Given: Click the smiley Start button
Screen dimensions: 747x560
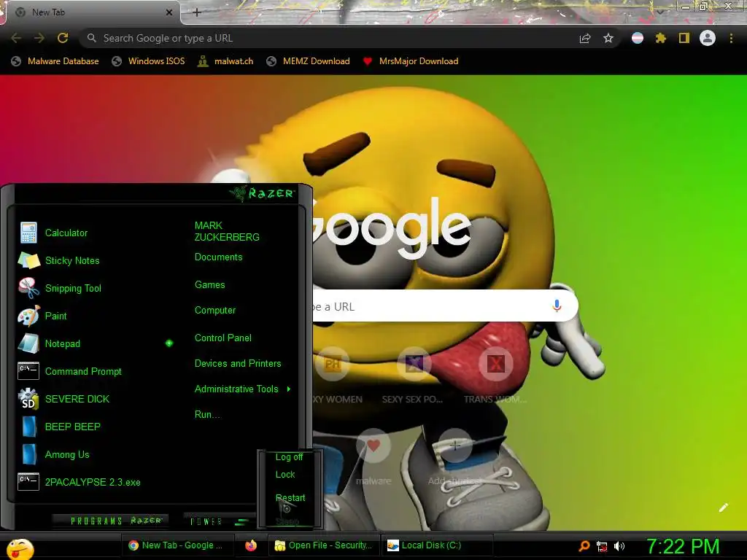Looking at the screenshot, I should (20, 548).
